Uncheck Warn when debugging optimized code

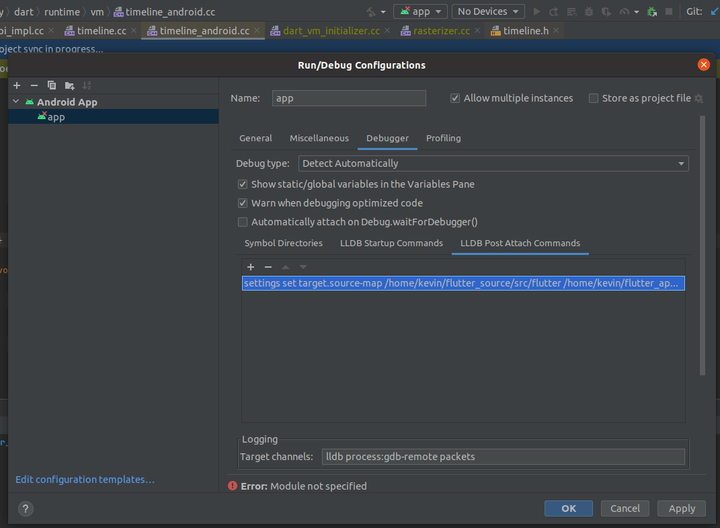click(243, 203)
